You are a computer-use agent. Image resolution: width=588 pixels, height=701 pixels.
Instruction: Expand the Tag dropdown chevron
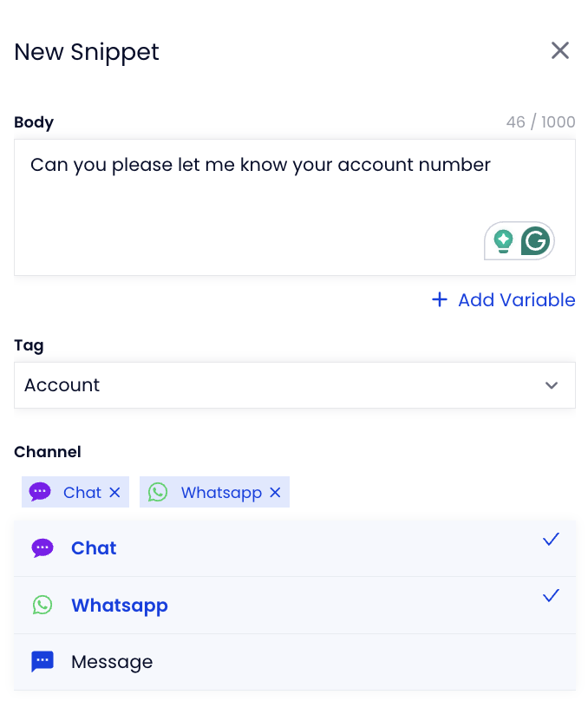tap(552, 385)
